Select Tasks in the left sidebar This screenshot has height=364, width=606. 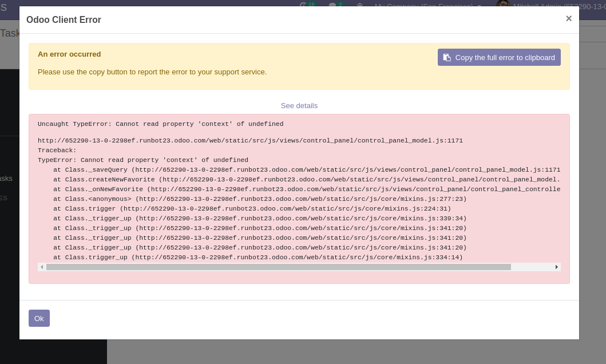pos(6,178)
